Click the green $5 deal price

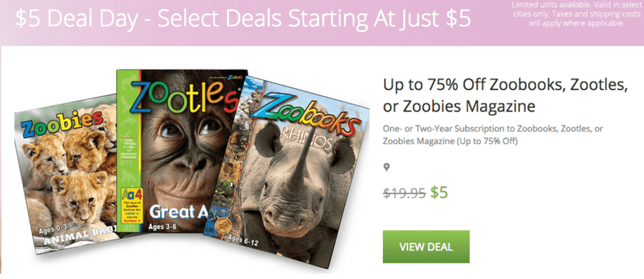[x=439, y=192]
